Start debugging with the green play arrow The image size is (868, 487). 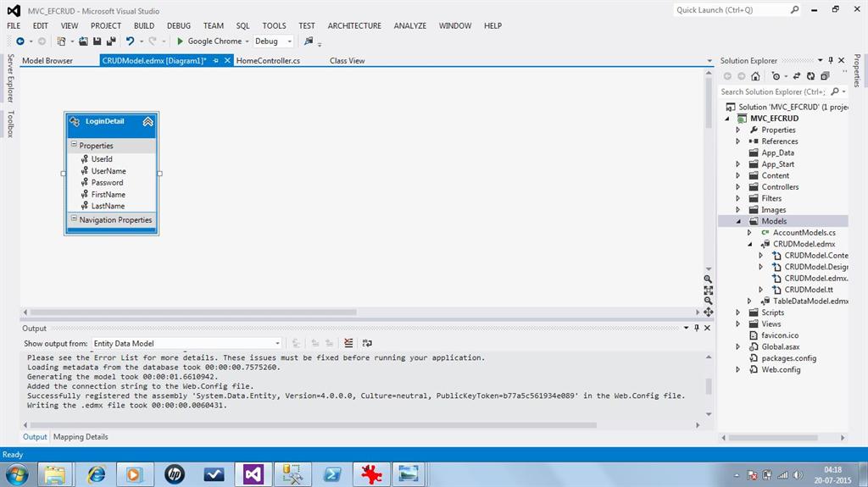(x=180, y=41)
